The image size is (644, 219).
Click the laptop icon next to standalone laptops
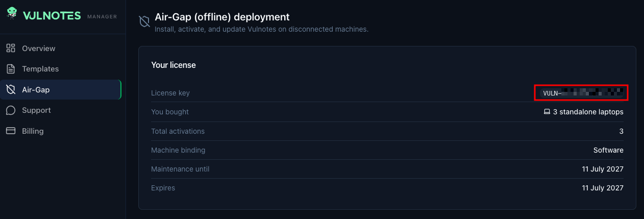click(x=547, y=112)
